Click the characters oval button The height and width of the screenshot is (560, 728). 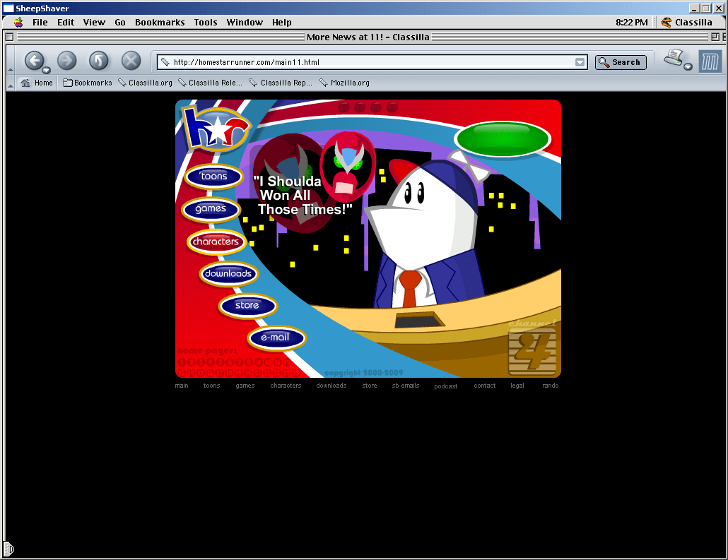[216, 242]
